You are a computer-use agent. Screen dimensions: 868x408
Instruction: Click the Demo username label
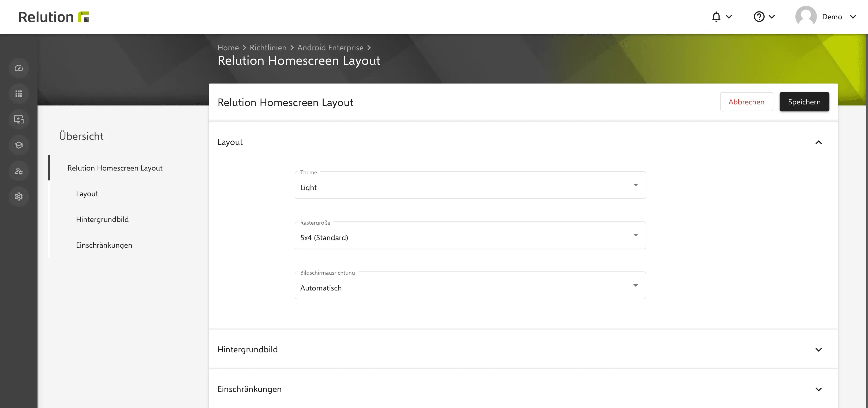tap(832, 17)
